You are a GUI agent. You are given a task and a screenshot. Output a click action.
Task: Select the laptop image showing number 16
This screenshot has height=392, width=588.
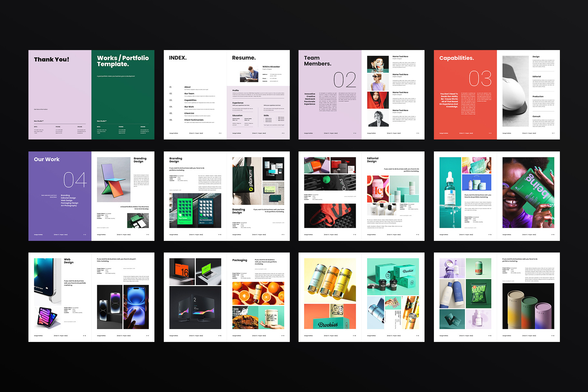(182, 271)
